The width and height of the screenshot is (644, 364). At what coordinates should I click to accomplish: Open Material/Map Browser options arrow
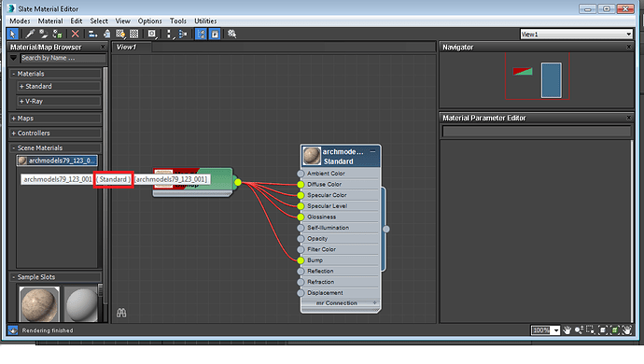pos(14,58)
